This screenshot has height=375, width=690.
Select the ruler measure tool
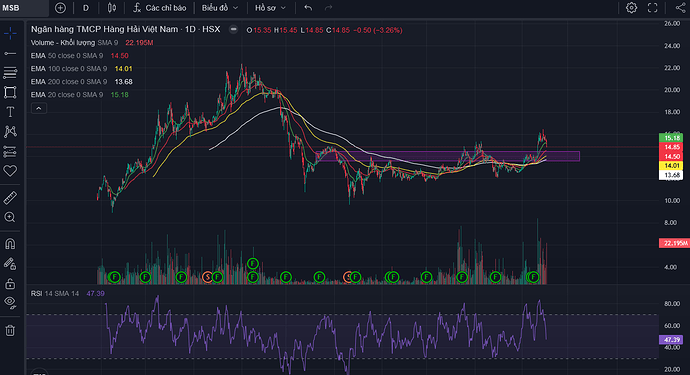10,198
